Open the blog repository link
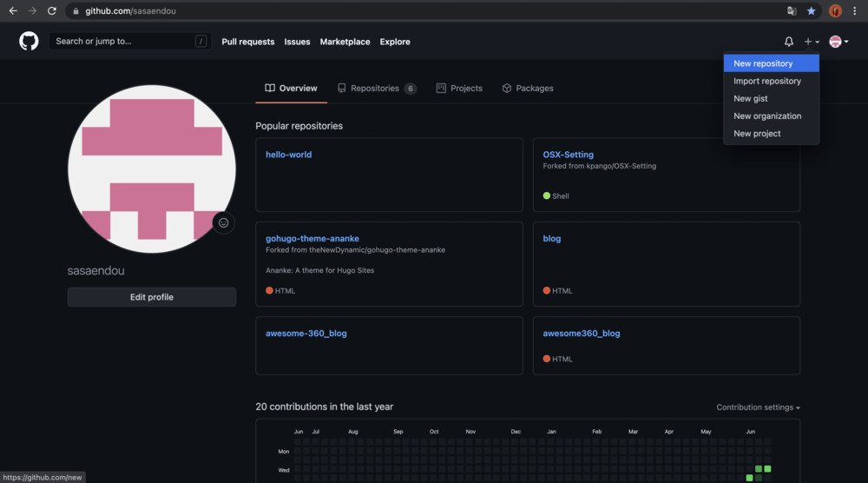Screen dimensions: 868x483 pos(551,238)
